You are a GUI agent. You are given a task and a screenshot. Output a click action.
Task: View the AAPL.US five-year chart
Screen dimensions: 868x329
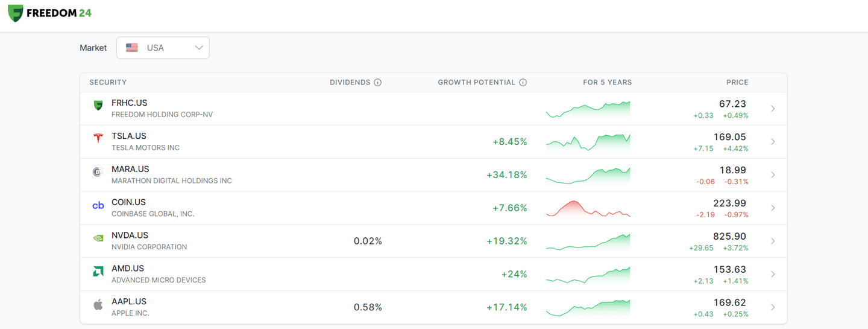[588, 308]
